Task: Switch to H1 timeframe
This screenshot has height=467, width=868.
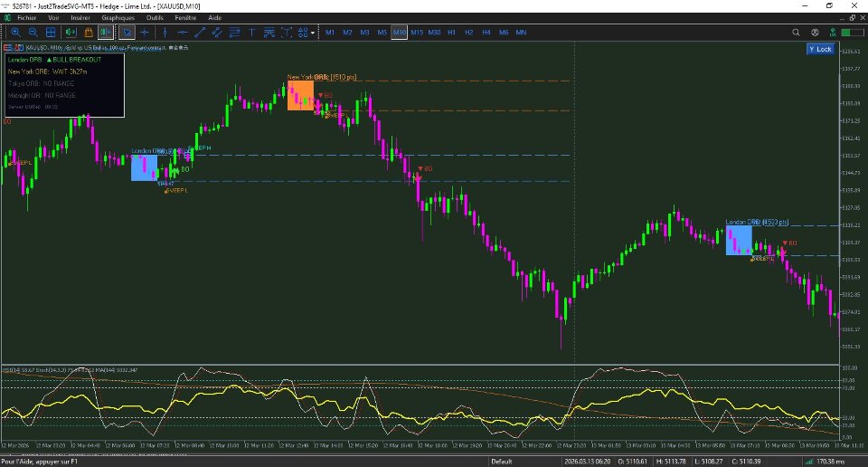Action: coord(452,33)
